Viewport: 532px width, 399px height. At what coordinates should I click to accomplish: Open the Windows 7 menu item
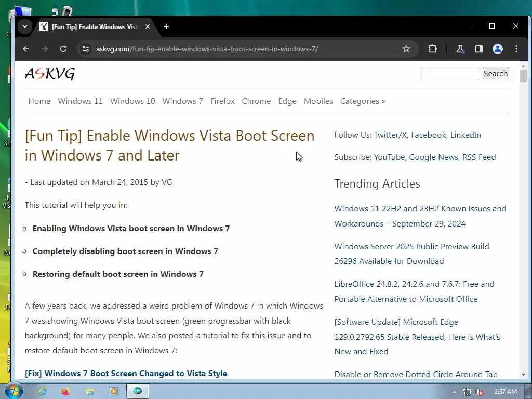tap(182, 101)
